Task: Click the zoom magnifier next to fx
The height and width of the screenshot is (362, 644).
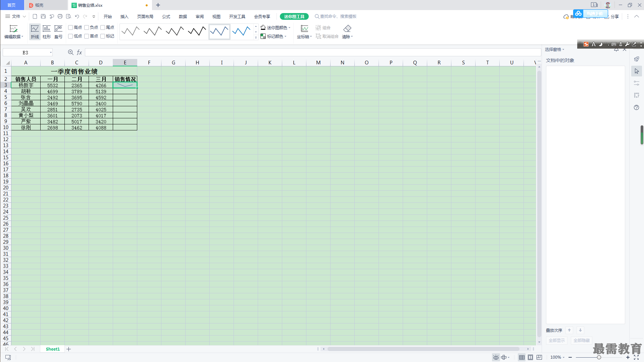Action: click(x=70, y=52)
